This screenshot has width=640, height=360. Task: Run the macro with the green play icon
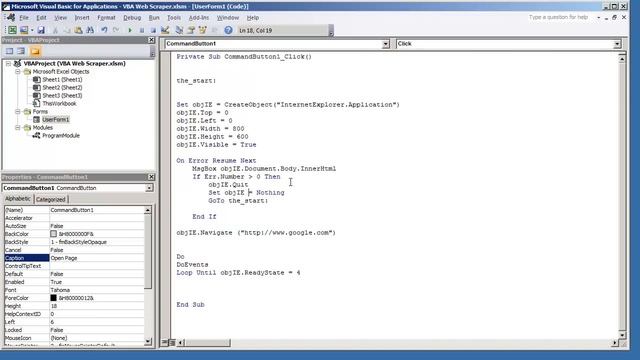[130, 30]
